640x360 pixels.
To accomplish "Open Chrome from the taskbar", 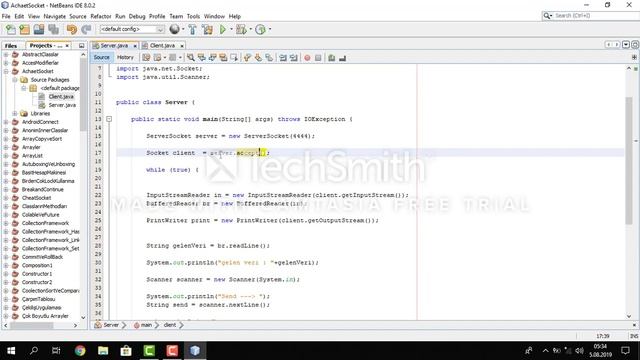I will (80, 351).
